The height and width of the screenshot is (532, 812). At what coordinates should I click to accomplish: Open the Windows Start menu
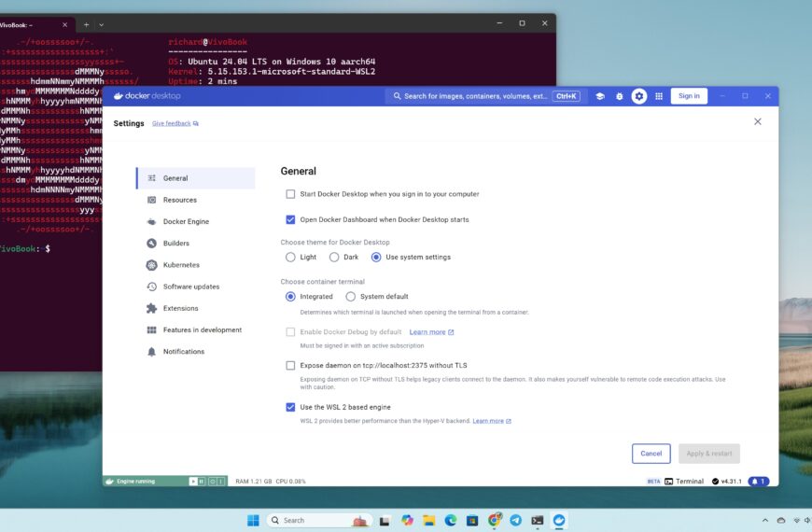253,520
